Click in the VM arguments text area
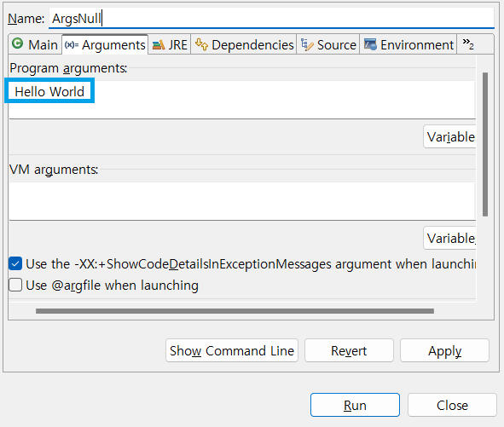 [242, 201]
